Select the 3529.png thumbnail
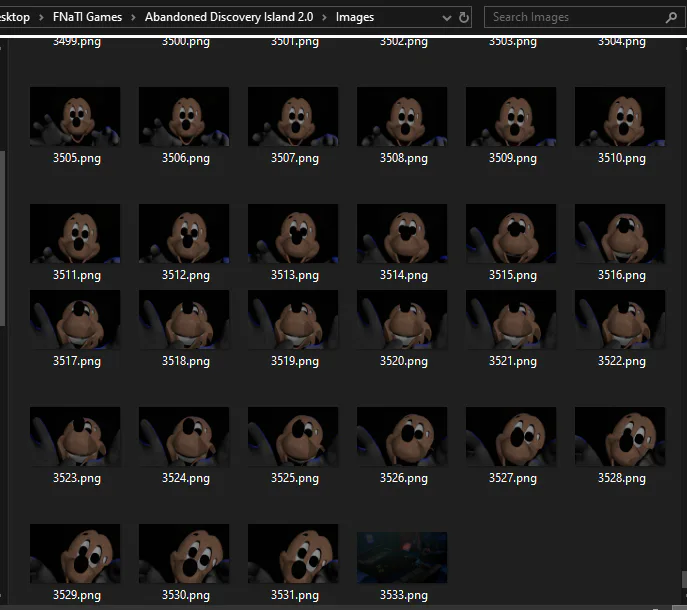 (x=75, y=553)
